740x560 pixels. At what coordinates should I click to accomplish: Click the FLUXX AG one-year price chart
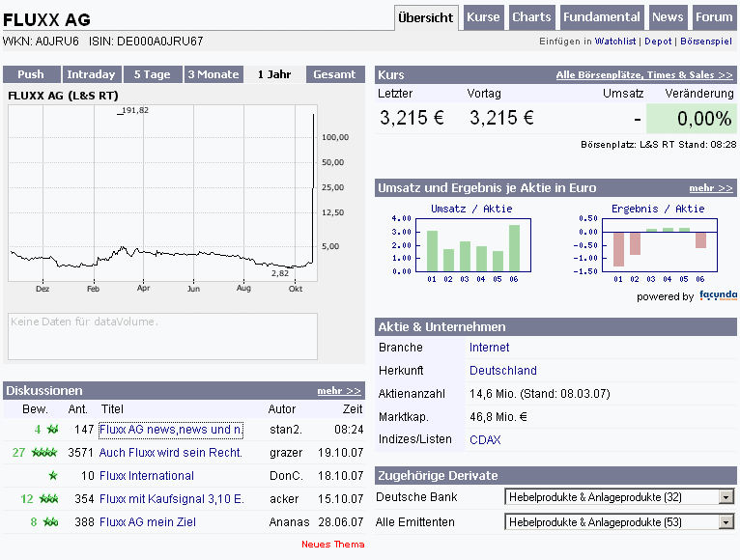(x=162, y=193)
